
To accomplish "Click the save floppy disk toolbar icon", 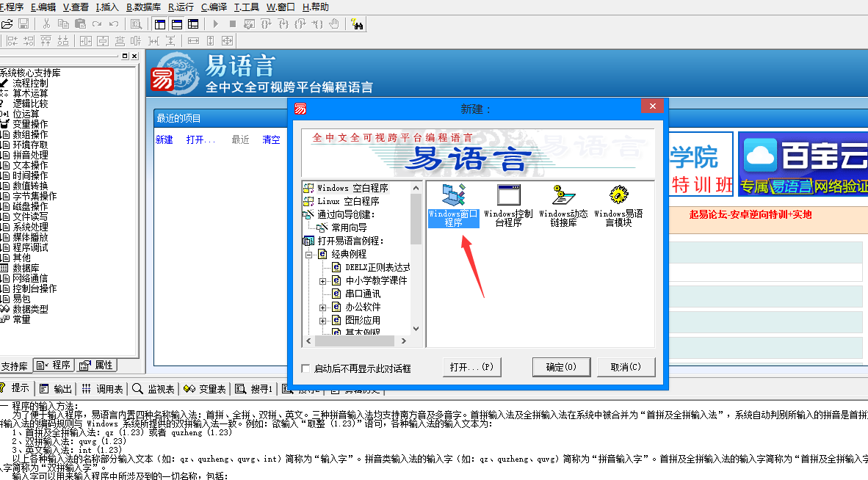I will 23,23.
